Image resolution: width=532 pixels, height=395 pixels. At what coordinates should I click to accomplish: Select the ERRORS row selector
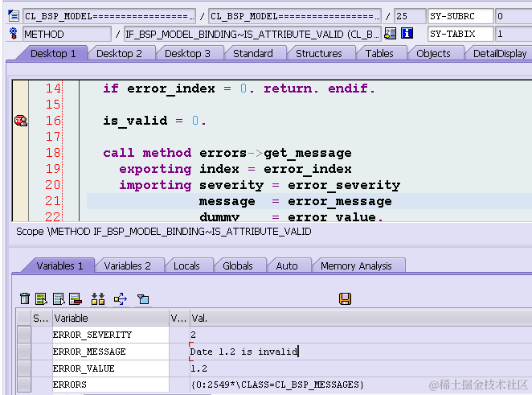[24, 385]
